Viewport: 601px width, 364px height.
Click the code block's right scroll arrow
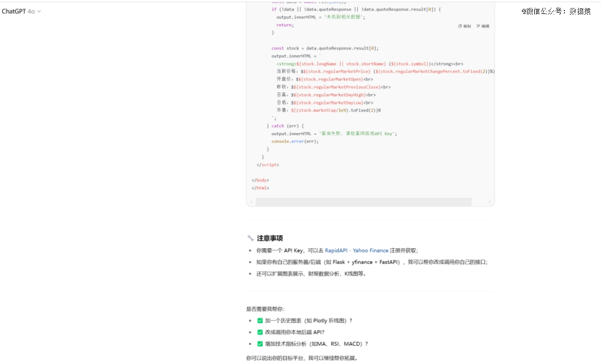click(x=490, y=202)
